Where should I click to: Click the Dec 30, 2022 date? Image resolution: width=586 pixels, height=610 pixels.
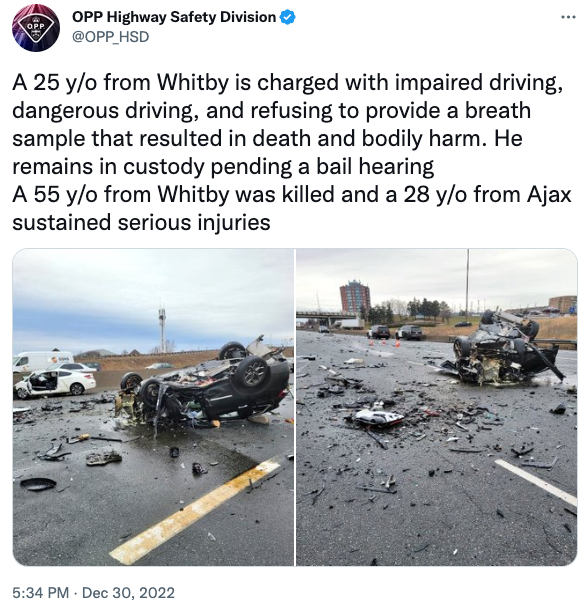(x=128, y=593)
